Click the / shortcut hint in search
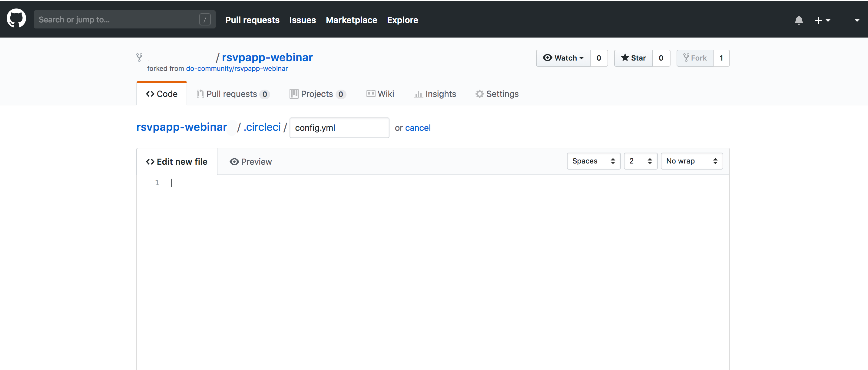 click(205, 20)
